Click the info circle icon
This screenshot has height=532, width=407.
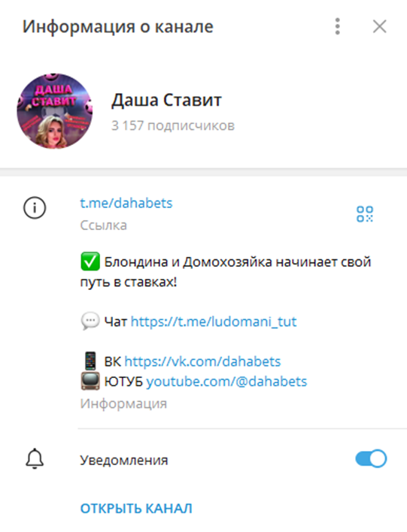[35, 207]
